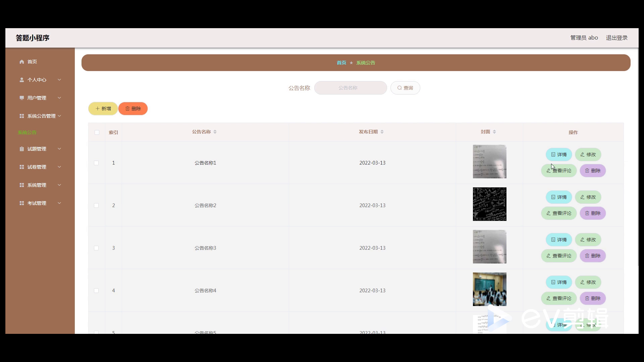Screen dimensions: 644x362
Task: Check the checkbox for row 公告名称3
Action: coord(96,248)
